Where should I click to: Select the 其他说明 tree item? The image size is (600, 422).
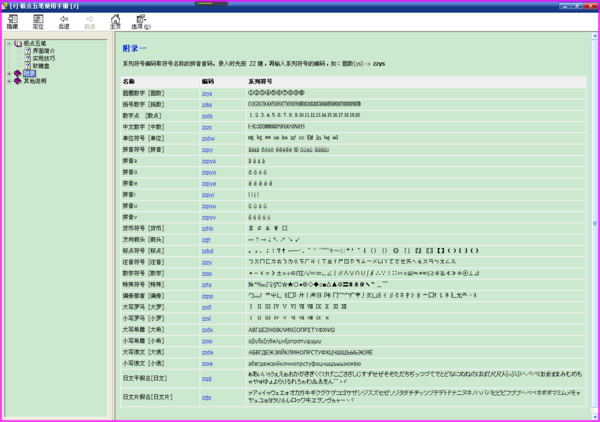[35, 81]
